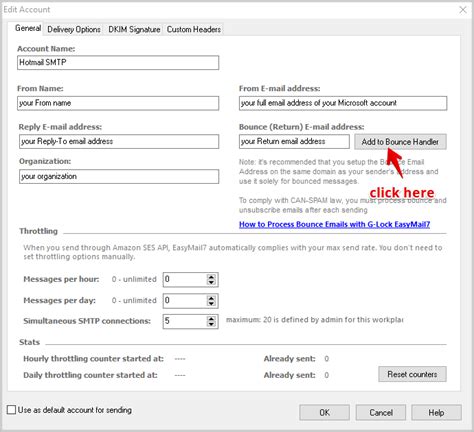Open the Delivery Options tab
The width and height of the screenshot is (474, 432).
click(x=74, y=29)
